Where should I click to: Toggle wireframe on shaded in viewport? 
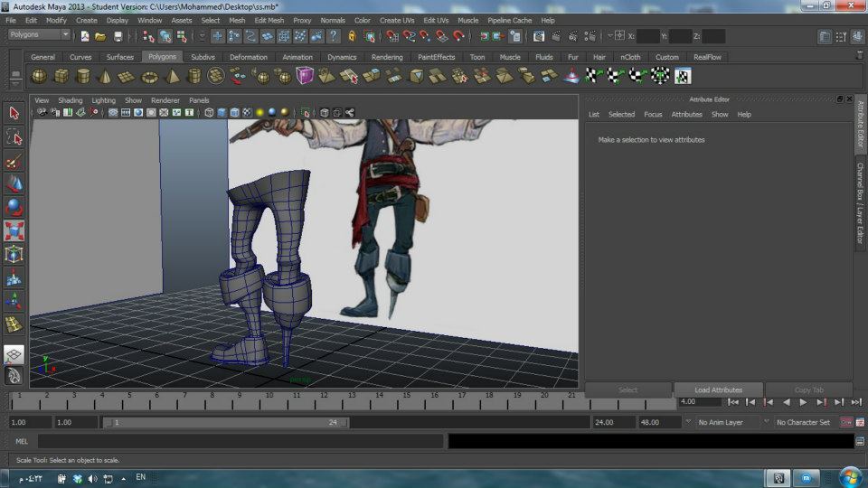point(235,112)
